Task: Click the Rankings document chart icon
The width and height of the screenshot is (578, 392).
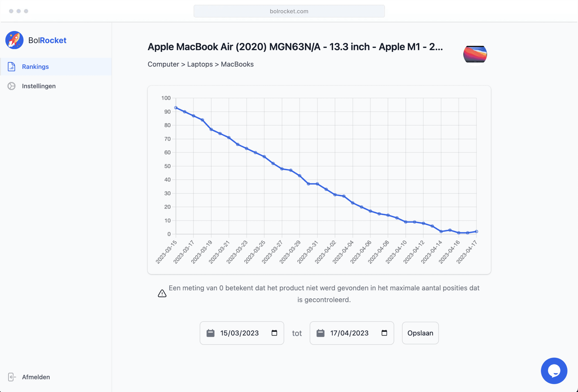Action: pyautogui.click(x=12, y=67)
